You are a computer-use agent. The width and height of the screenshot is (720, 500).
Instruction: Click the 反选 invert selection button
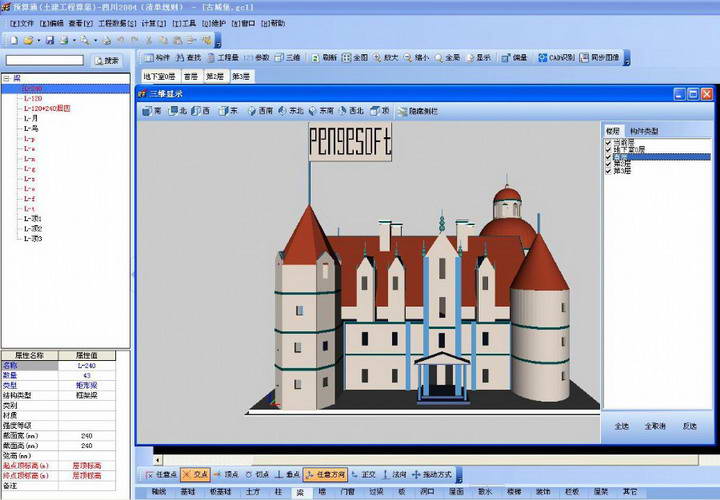click(689, 426)
